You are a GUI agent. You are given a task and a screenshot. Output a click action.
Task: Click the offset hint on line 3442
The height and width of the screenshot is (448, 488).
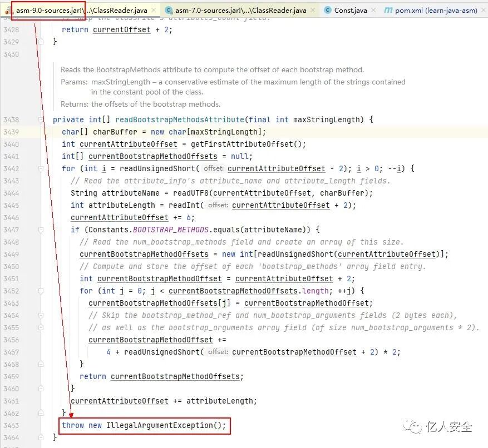(x=214, y=168)
